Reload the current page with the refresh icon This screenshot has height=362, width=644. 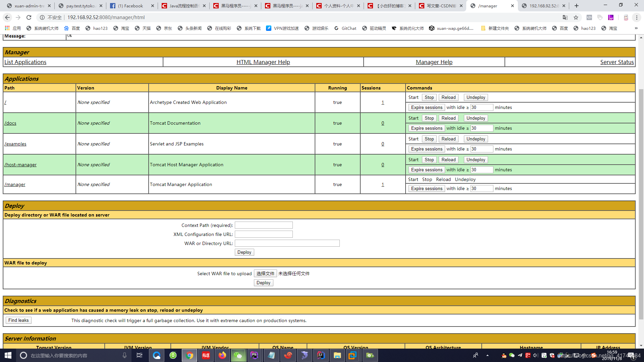point(29,17)
